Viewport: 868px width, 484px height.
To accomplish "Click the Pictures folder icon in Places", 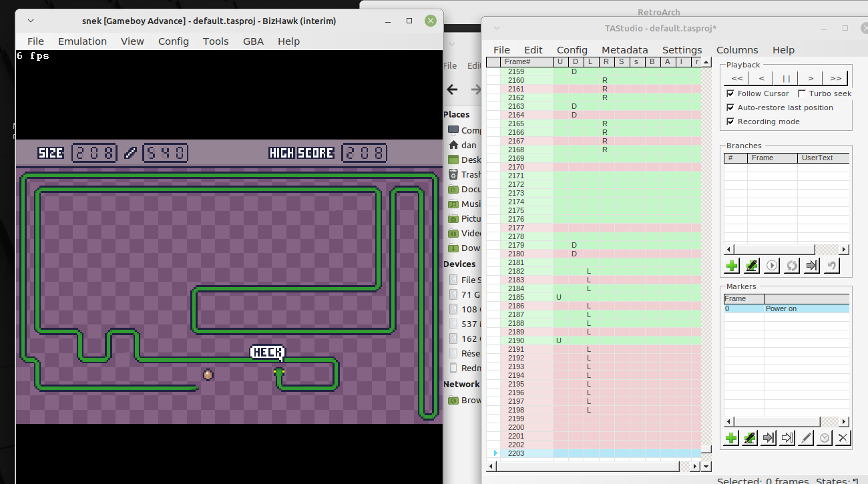I will point(453,218).
